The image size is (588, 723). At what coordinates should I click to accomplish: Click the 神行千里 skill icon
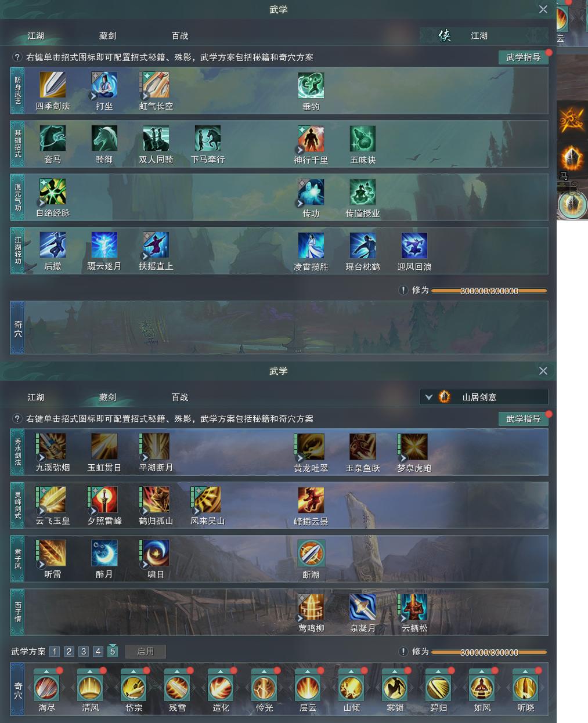[x=311, y=139]
